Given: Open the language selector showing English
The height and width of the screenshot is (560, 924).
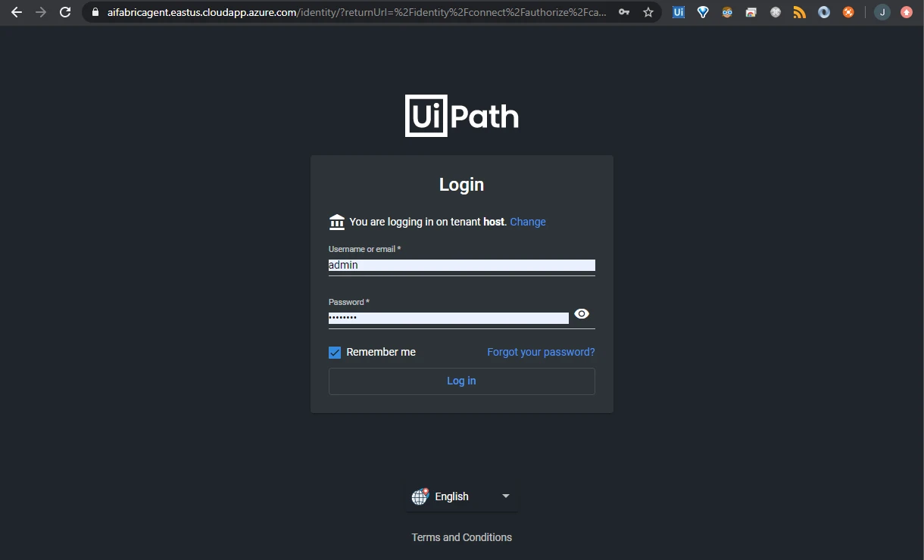Looking at the screenshot, I should click(x=462, y=496).
